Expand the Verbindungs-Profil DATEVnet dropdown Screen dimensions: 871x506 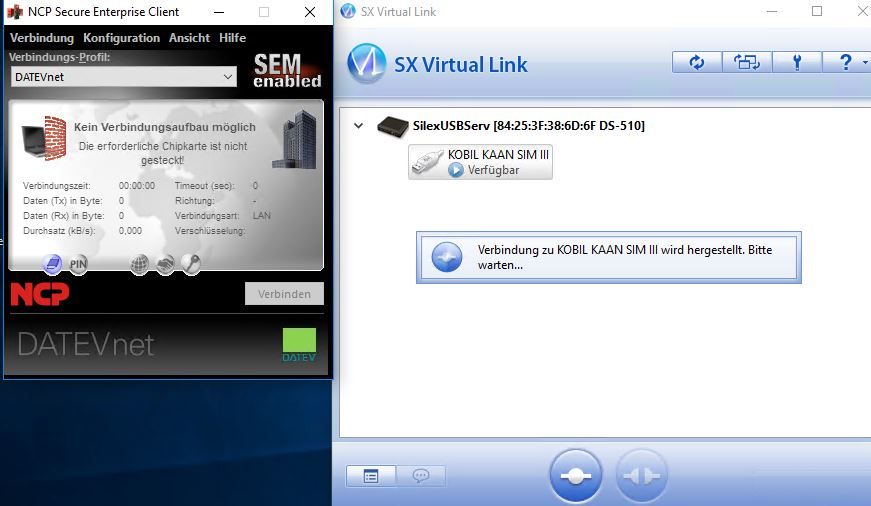(x=123, y=77)
